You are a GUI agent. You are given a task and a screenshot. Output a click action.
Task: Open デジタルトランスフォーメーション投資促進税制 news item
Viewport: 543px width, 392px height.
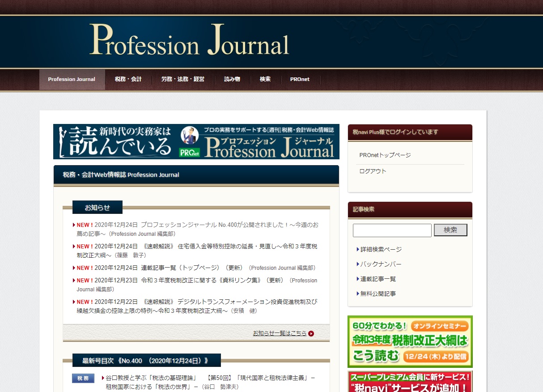pos(197,306)
